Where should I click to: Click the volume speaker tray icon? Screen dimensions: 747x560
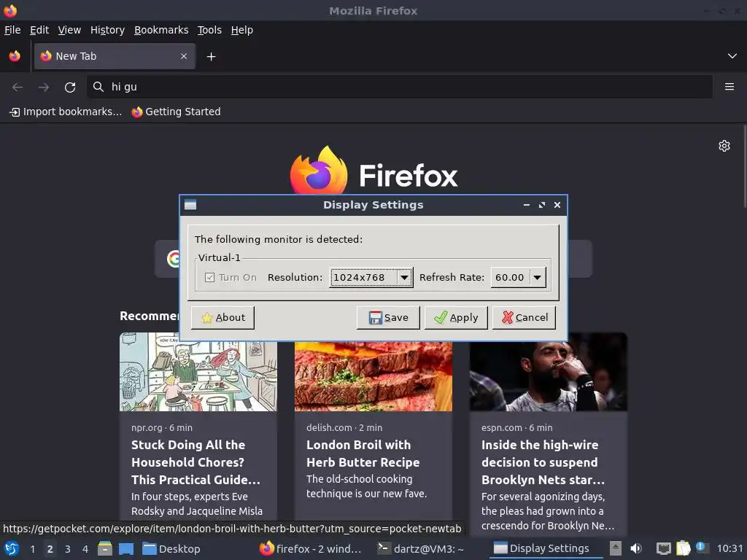pos(636,548)
